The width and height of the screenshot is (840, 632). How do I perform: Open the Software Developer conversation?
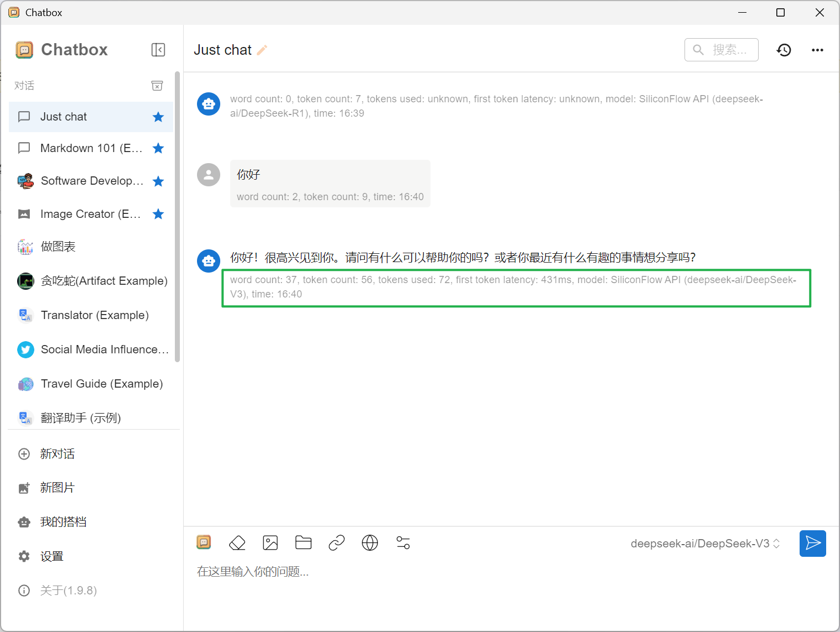(x=91, y=181)
